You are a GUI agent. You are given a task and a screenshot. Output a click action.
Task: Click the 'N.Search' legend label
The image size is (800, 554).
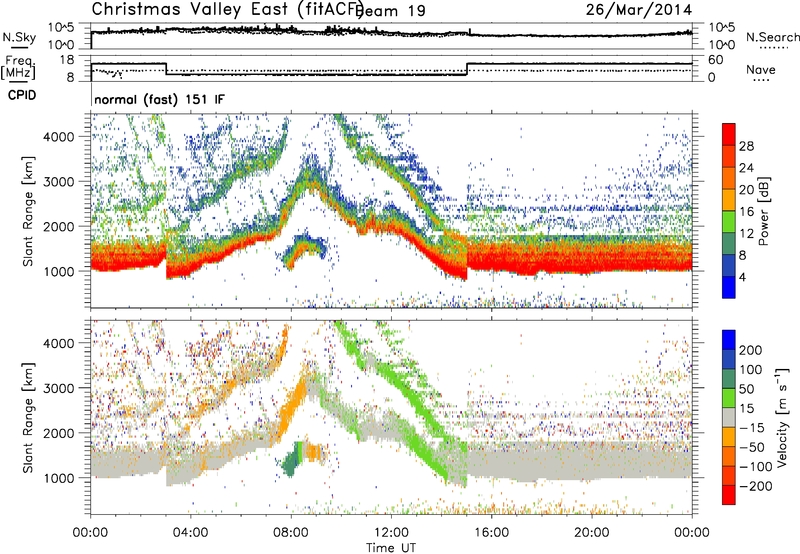(x=772, y=37)
